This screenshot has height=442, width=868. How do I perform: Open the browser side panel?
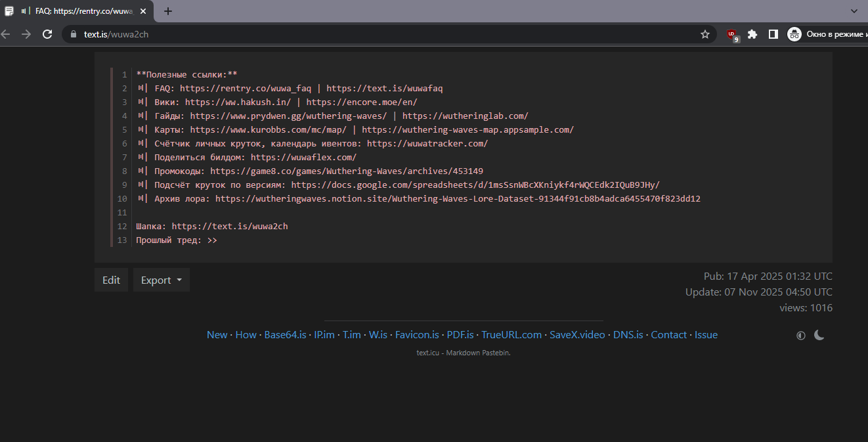coord(773,34)
